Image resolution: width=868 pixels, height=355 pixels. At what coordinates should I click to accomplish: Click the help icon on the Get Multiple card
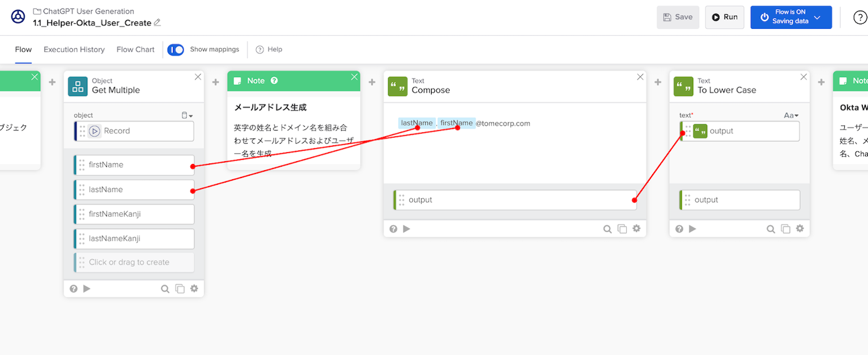click(73, 289)
